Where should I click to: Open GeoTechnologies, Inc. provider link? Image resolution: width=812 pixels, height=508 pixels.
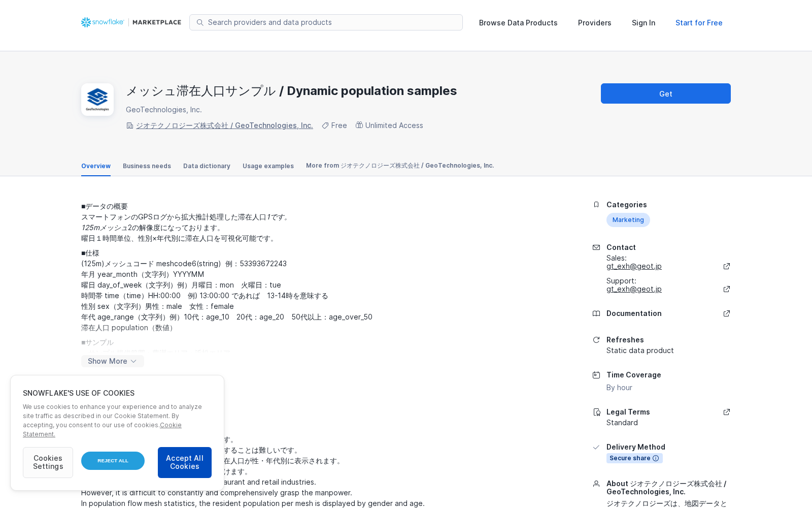coord(224,125)
